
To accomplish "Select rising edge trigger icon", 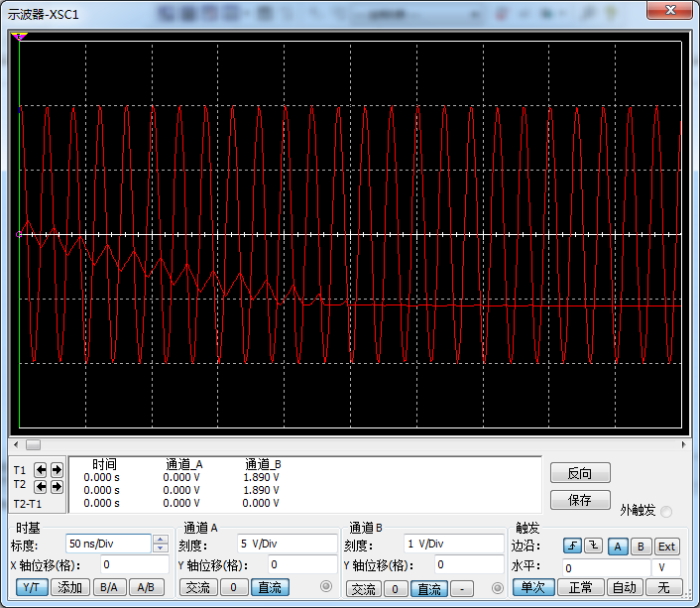I will (572, 546).
